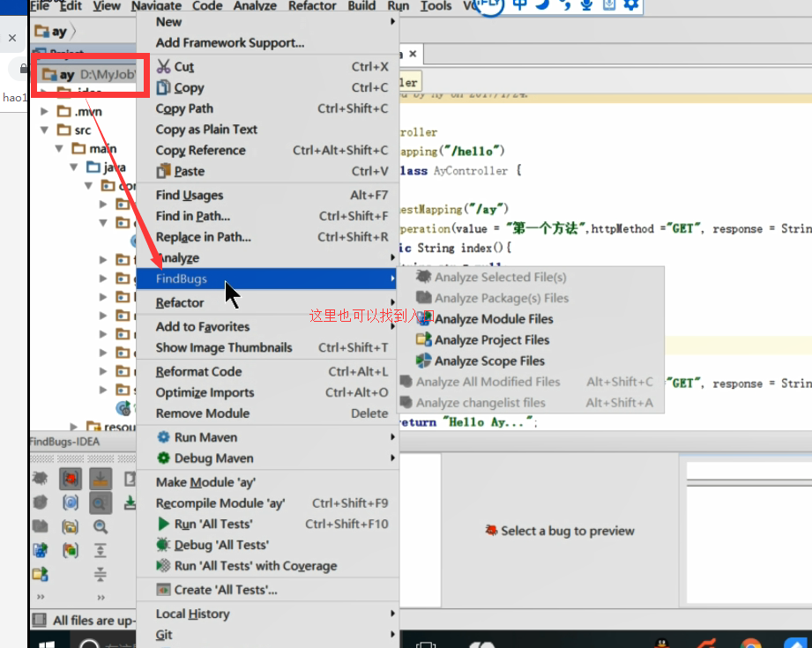812x648 pixels.
Task: Select Analyze Scope Files in FindBugs submenu
Action: [x=489, y=361]
